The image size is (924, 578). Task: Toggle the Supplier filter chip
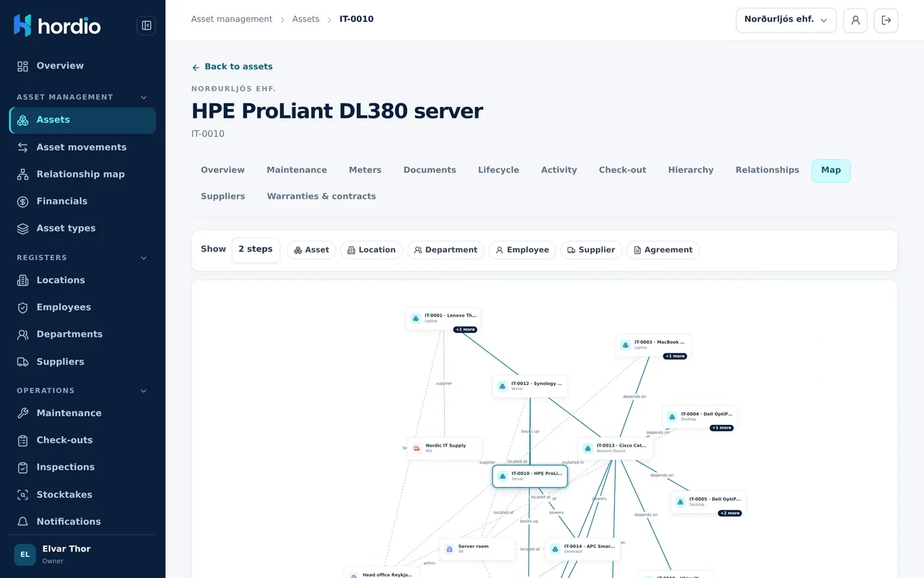tap(591, 250)
